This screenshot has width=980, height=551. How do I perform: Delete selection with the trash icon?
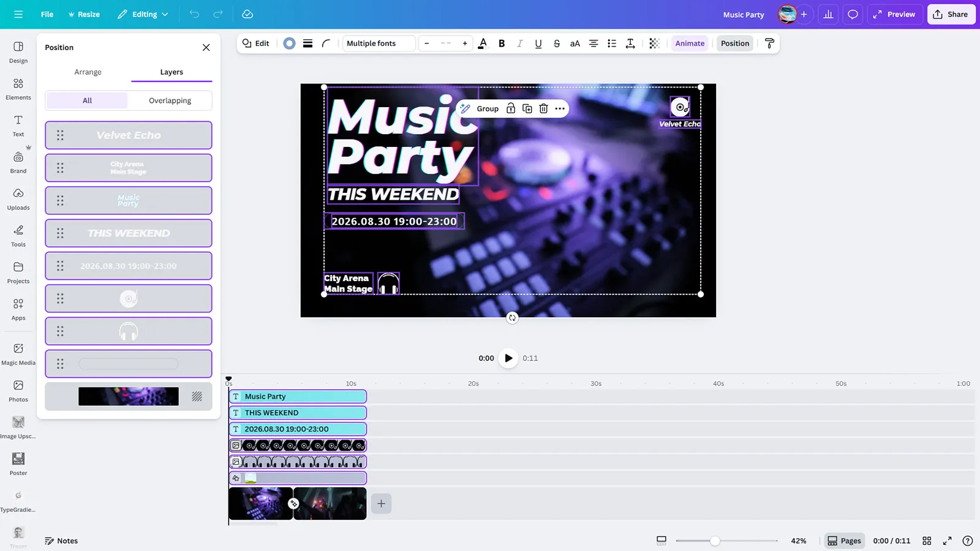pyautogui.click(x=543, y=108)
